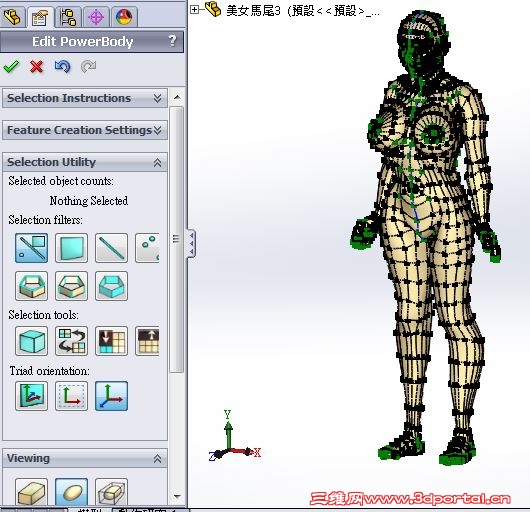Click the property panel scrollbar thumb

point(176,239)
